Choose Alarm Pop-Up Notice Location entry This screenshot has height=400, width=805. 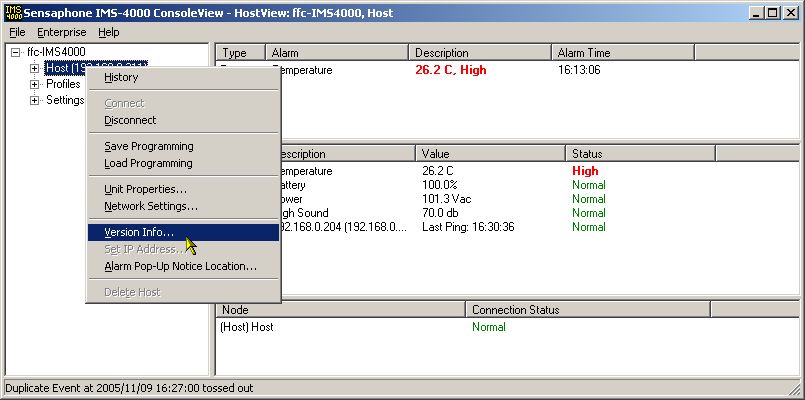[183, 266]
